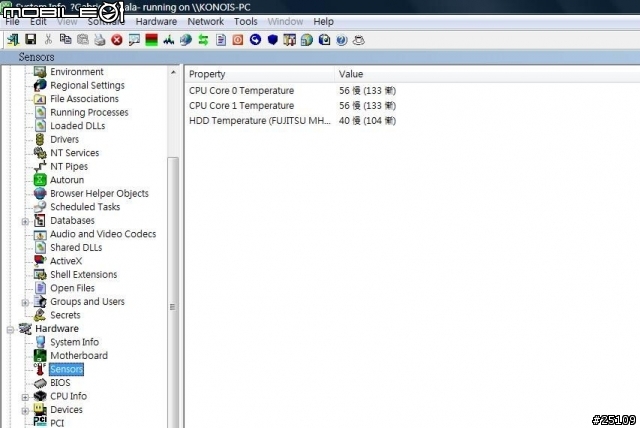Click the red and green square icon
640x428 pixels.
click(151, 40)
